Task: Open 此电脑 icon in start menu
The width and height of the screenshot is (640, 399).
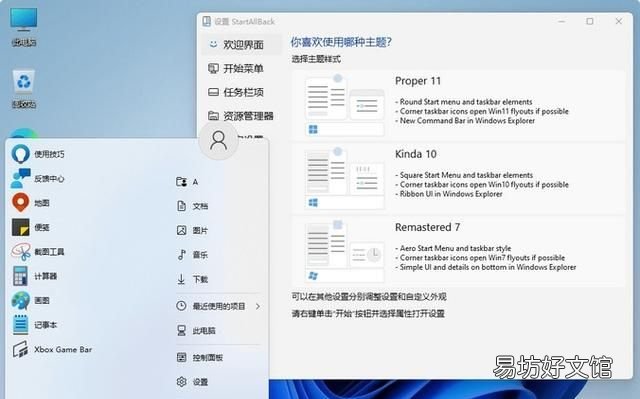Action: pos(182,330)
